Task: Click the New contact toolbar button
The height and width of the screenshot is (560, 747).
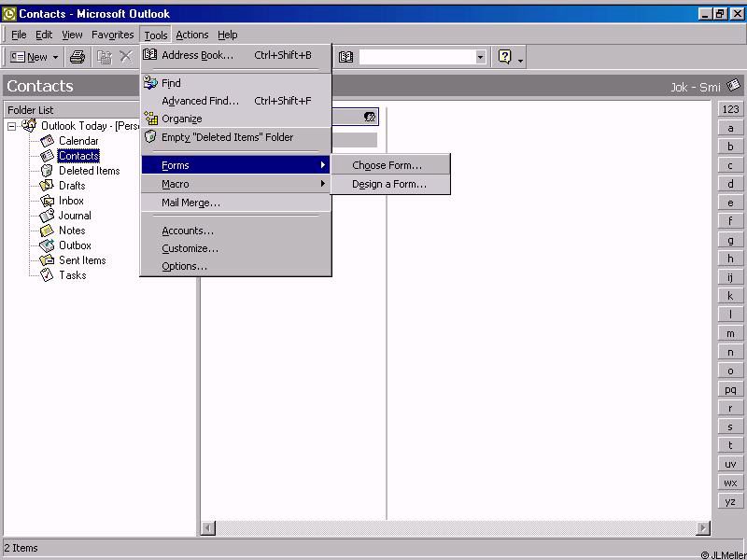Action: coord(29,57)
